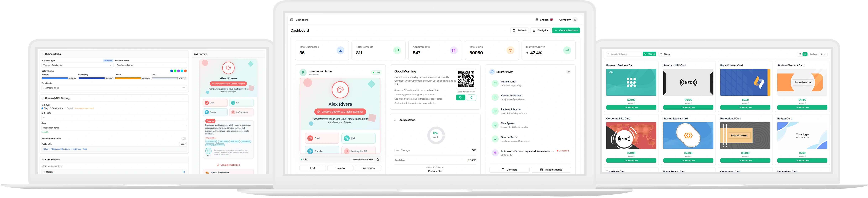Screen dimensions: 868x198
Task: Click Preview under Freelancer Demo card
Action: [340, 168]
